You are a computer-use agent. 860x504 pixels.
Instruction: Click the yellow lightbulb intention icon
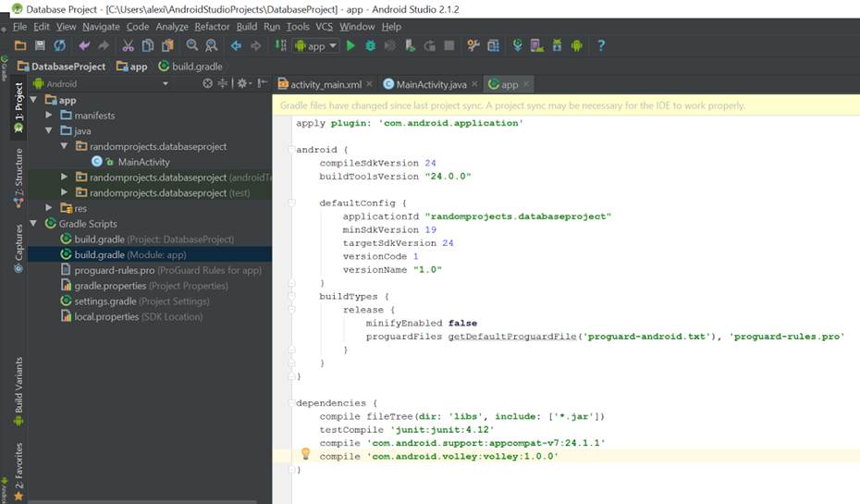[x=305, y=453]
